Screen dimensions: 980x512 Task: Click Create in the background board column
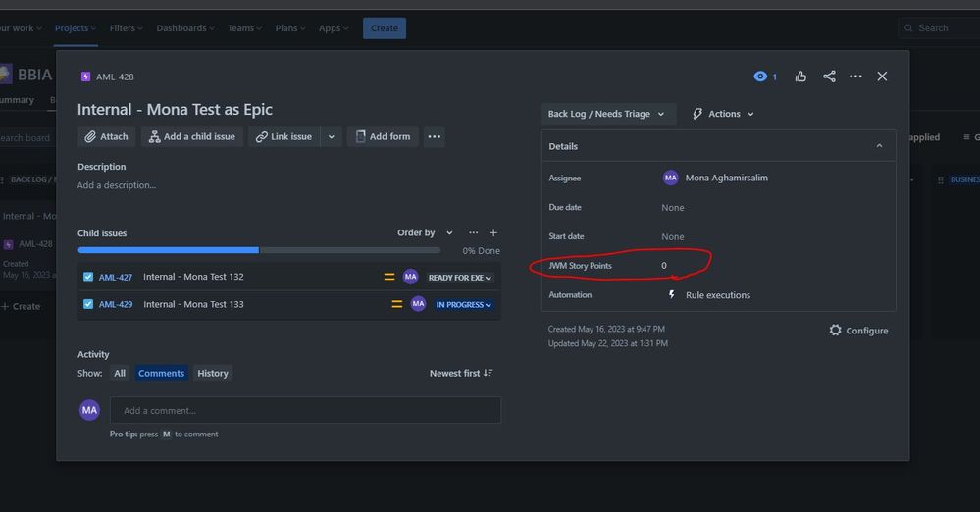(x=22, y=306)
